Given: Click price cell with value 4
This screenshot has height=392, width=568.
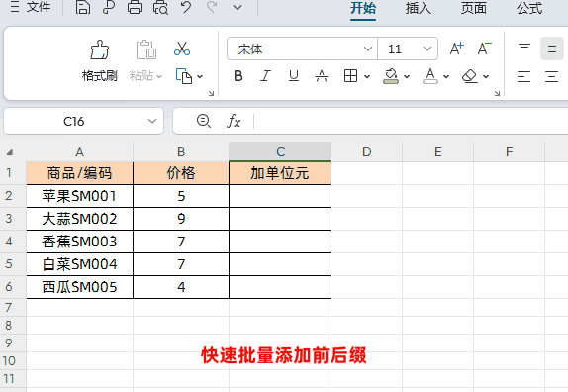Looking at the screenshot, I should [x=181, y=287].
